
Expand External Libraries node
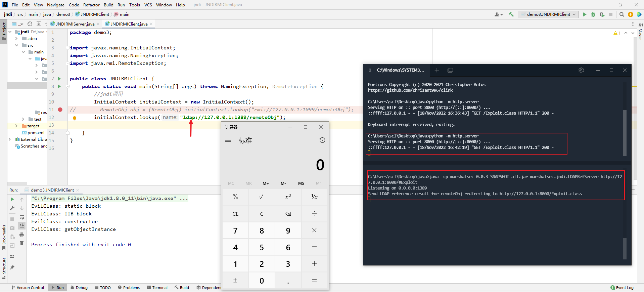click(10, 139)
